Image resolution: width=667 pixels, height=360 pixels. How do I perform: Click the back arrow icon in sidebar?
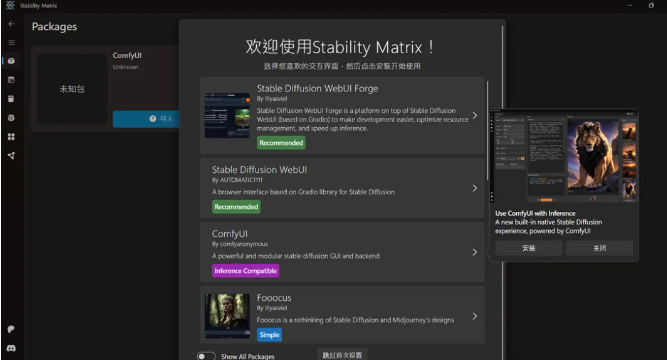[x=11, y=24]
